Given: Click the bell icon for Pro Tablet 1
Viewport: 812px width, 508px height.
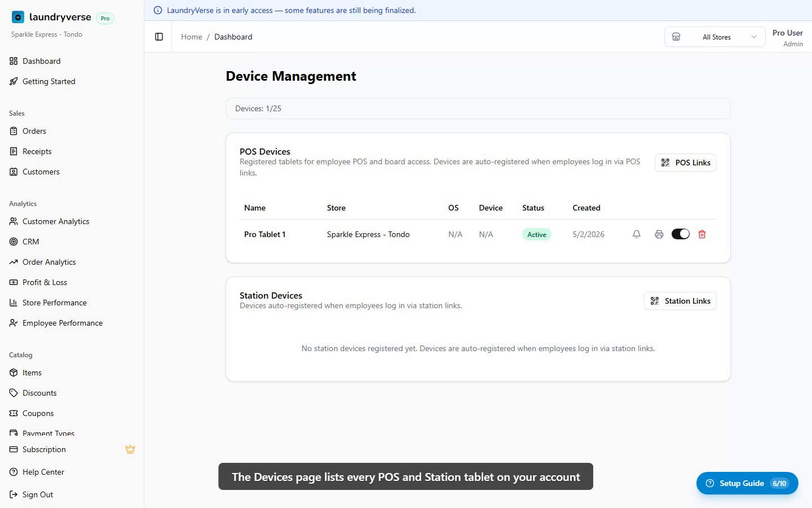Looking at the screenshot, I should pyautogui.click(x=637, y=234).
